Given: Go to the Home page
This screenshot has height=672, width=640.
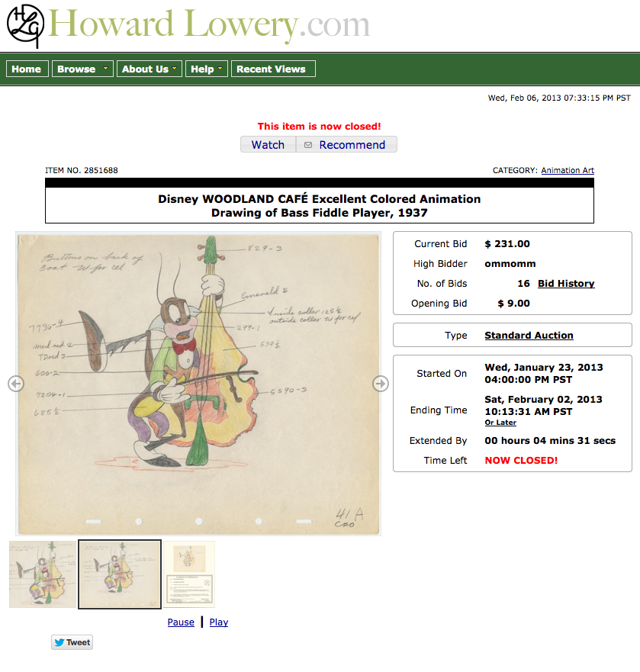Looking at the screenshot, I should [27, 69].
